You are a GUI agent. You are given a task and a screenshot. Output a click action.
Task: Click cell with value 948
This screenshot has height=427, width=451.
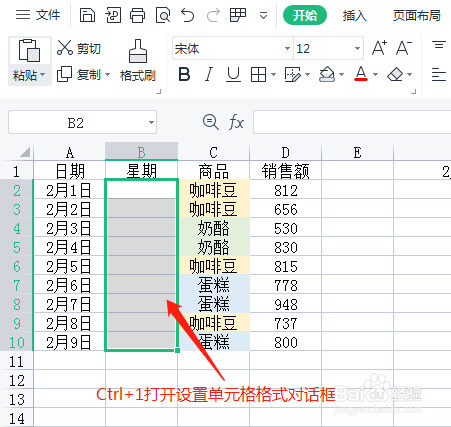285,304
